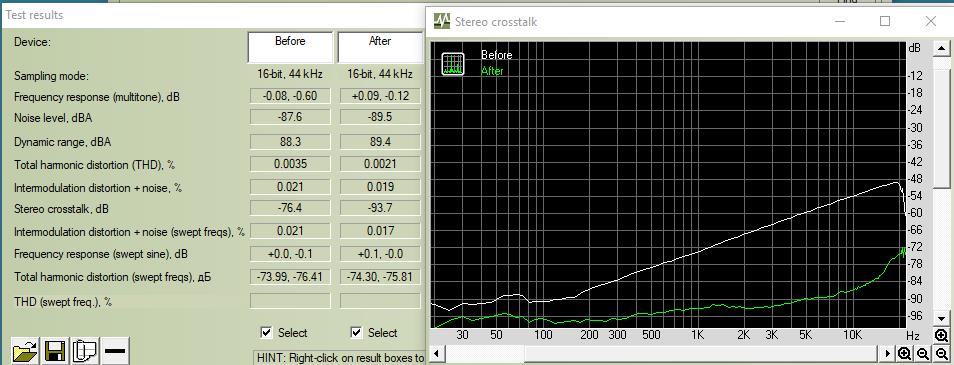Click the After device name box
Screen dimensions: 954x365
pyautogui.click(x=380, y=47)
